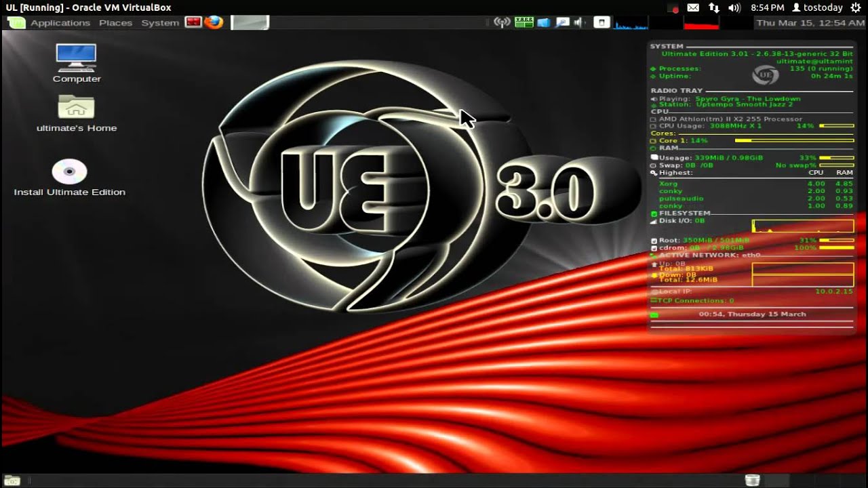Image resolution: width=868 pixels, height=488 pixels.
Task: Click the Conky date 00:54, Thursday 15 March
Action: click(752, 314)
